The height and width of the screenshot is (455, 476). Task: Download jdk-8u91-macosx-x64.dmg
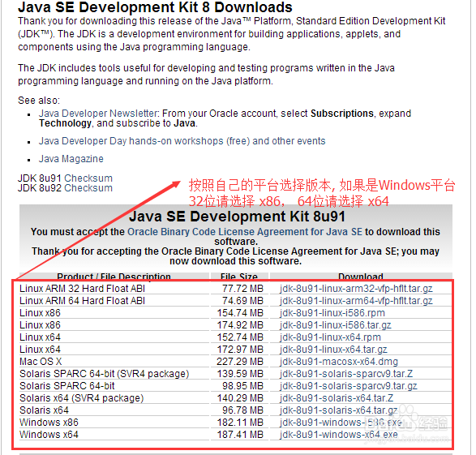coord(339,362)
